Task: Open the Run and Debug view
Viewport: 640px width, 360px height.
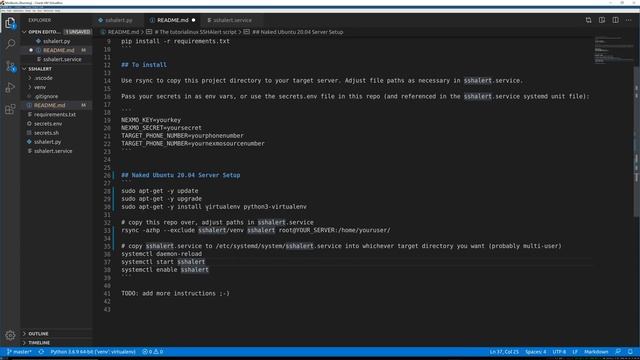Action: (x=10, y=88)
